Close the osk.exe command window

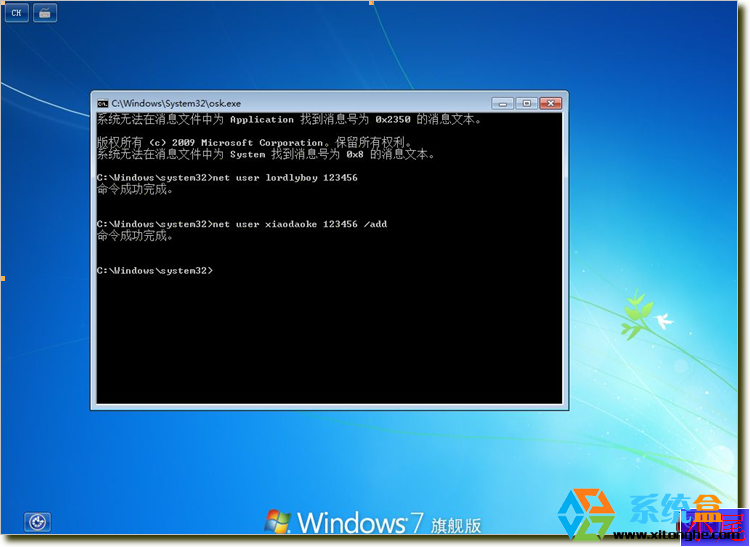(551, 103)
